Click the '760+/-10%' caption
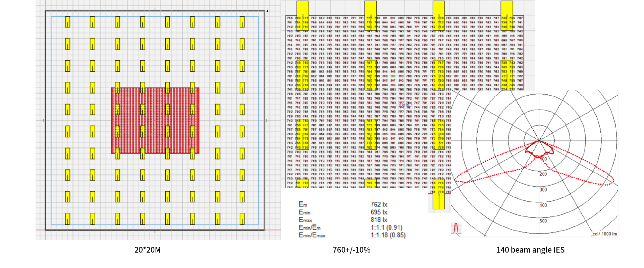The width and height of the screenshot is (644, 268). [352, 250]
